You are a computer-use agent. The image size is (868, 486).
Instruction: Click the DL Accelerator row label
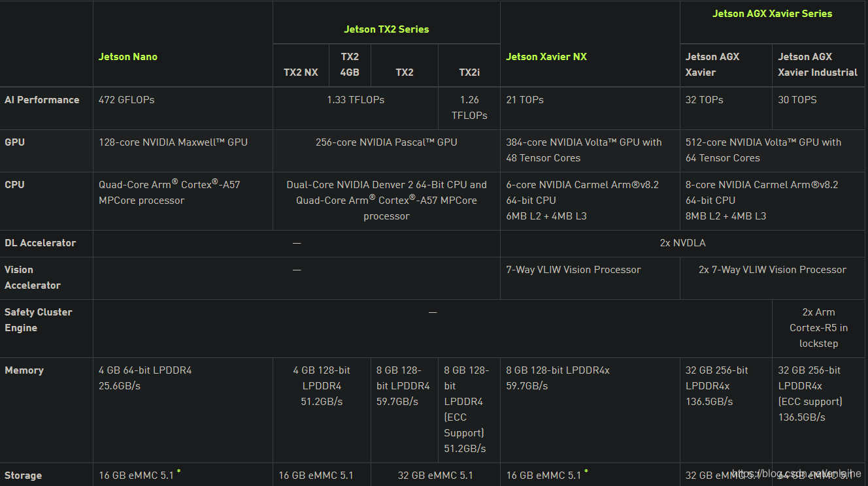[x=40, y=243]
